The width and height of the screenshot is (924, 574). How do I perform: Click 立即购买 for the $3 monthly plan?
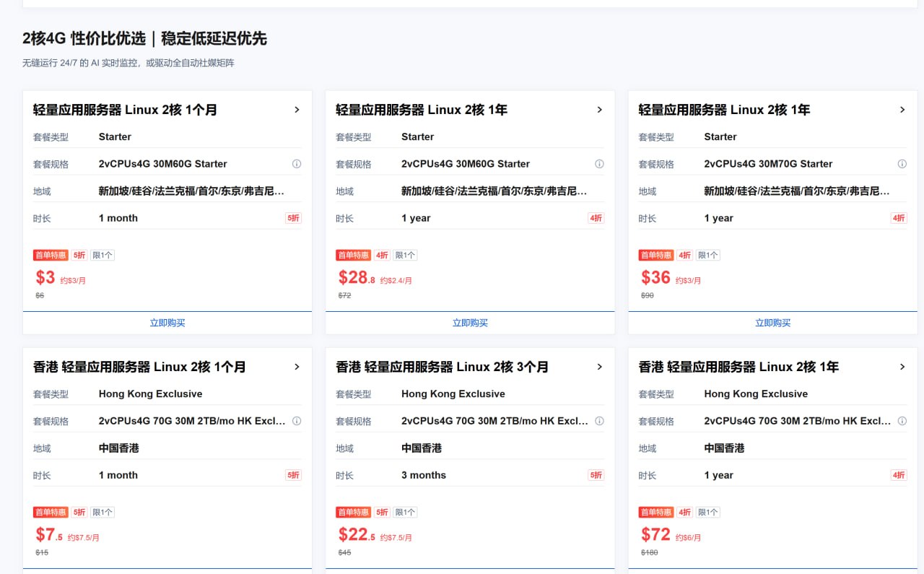point(167,323)
